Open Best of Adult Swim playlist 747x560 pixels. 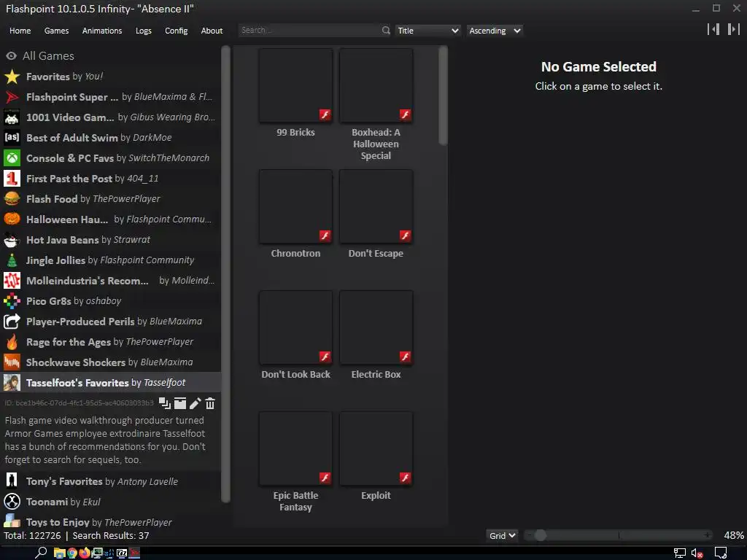click(x=111, y=138)
